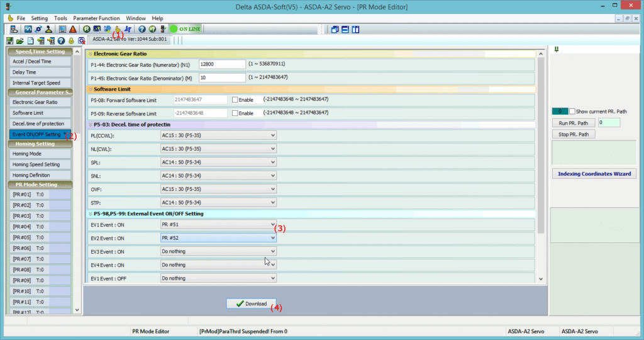Click the new blank document icon
Viewport: 644px width, 340px height.
click(30, 41)
